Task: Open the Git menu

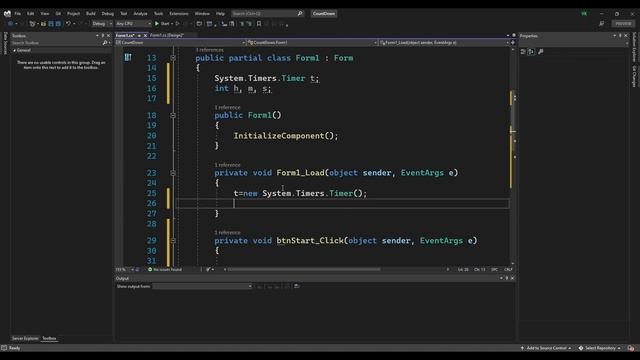Action: [58, 13]
